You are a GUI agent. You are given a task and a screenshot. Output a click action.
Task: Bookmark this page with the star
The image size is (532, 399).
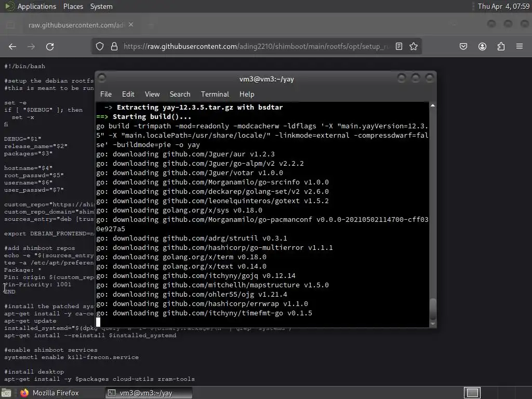[414, 46]
